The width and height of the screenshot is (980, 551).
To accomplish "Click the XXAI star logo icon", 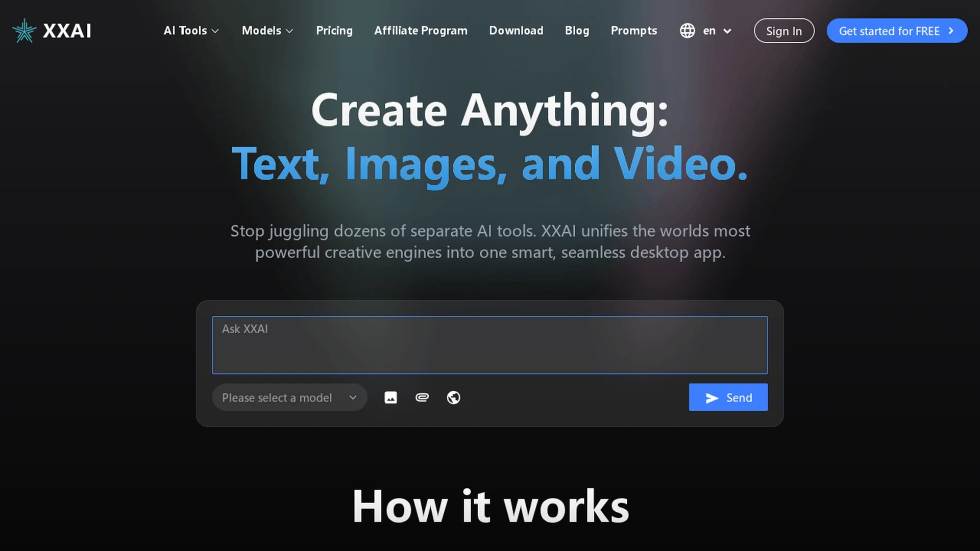I will point(24,31).
